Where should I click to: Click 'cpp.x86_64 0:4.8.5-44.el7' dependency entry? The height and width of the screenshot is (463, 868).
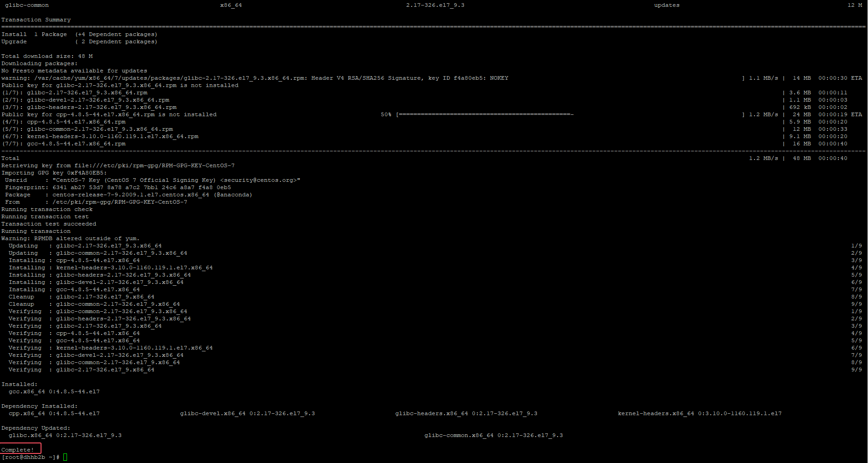pyautogui.click(x=54, y=413)
